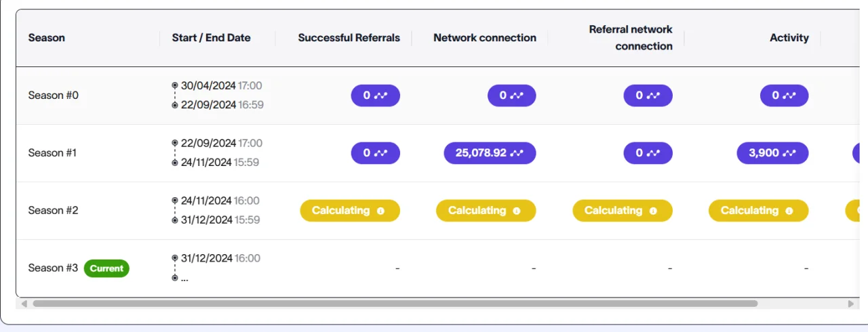Select the Activity column header
868x332 pixels.
pyautogui.click(x=789, y=38)
